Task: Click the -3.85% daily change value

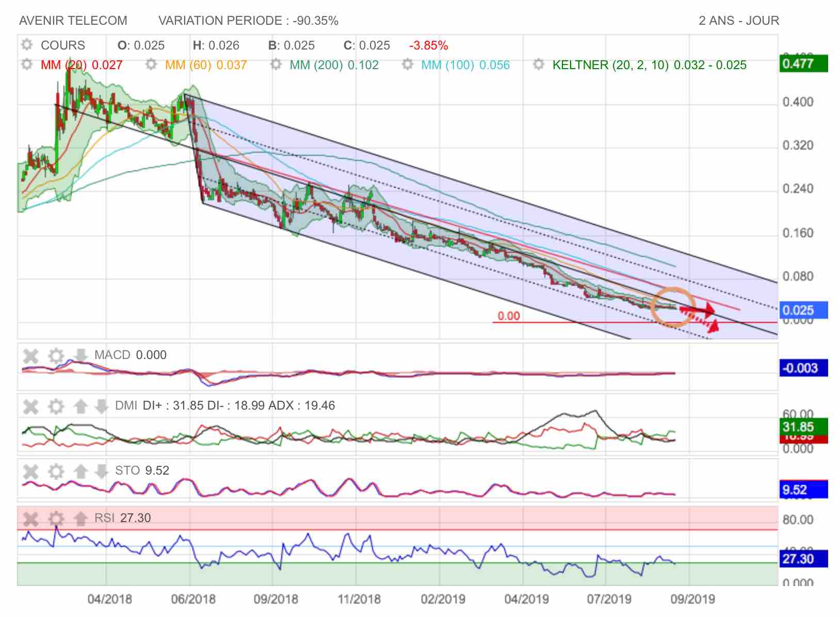Action: (428, 45)
